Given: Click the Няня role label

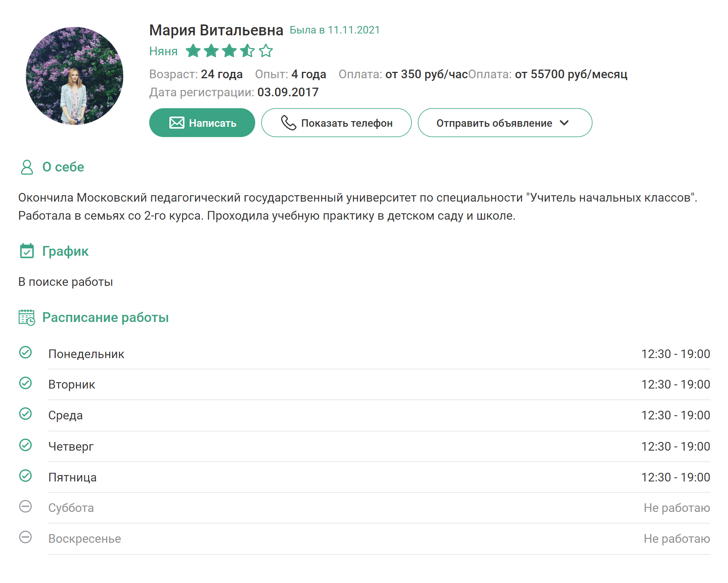Looking at the screenshot, I should coord(163,51).
